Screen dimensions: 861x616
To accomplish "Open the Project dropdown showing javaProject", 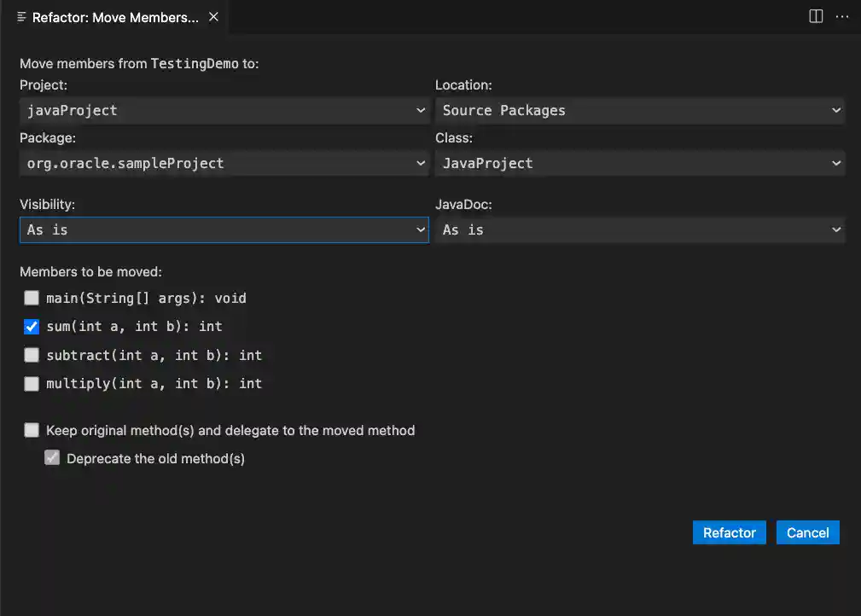I will [224, 110].
